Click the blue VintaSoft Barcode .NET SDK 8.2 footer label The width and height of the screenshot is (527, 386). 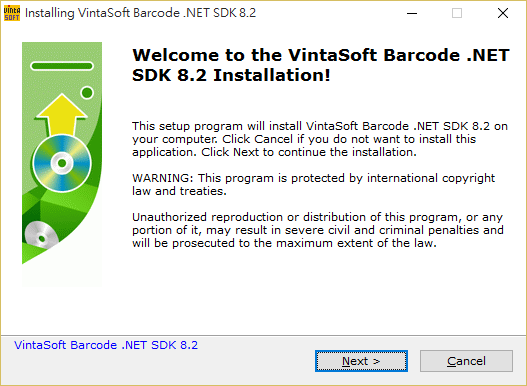pos(106,345)
